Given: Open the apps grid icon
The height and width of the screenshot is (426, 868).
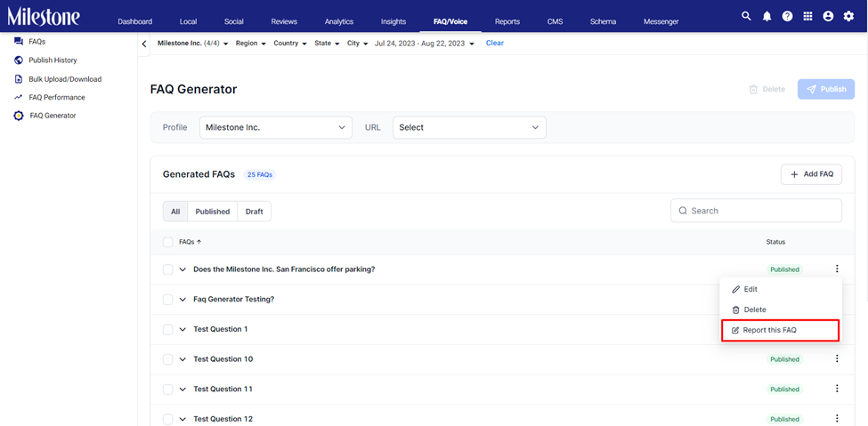Looking at the screenshot, I should click(807, 17).
